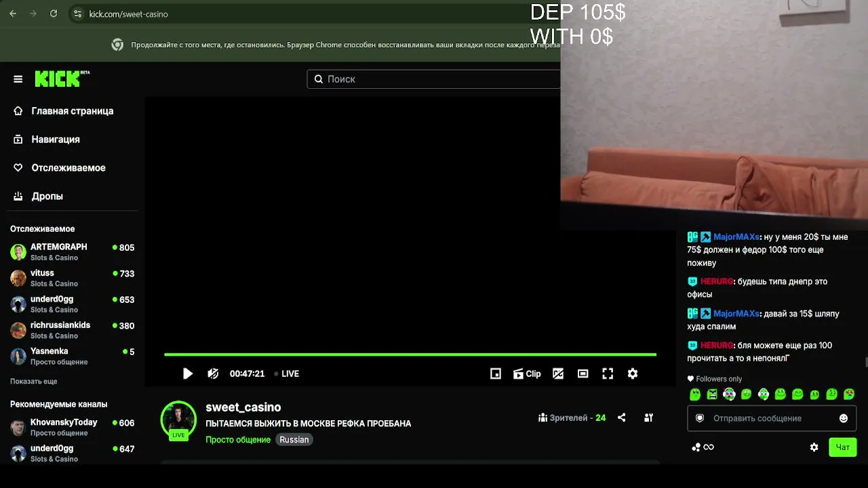Open Дропы in sidebar
This screenshot has height=488, width=868.
click(x=47, y=197)
